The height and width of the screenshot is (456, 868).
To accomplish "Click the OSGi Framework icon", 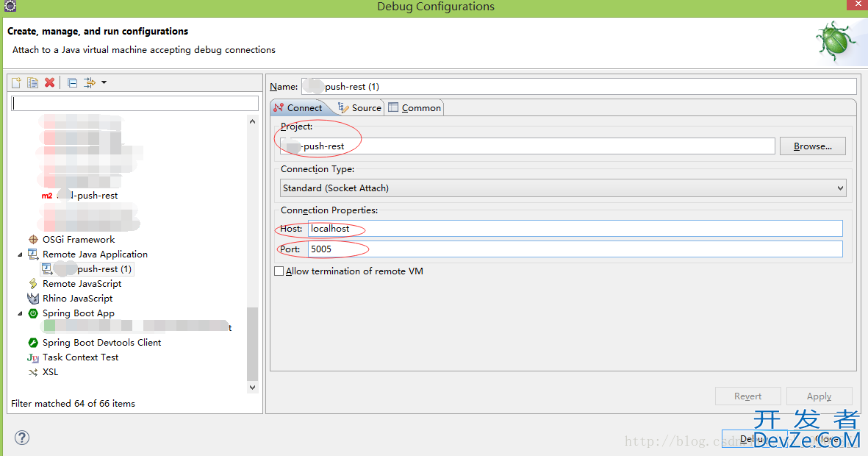I will [33, 239].
